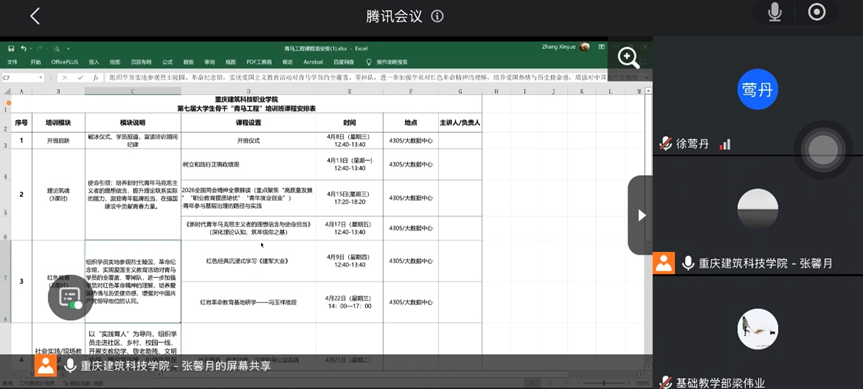
Task: Expand the Name Box dropdown showing C7
Action: pyautogui.click(x=41, y=78)
